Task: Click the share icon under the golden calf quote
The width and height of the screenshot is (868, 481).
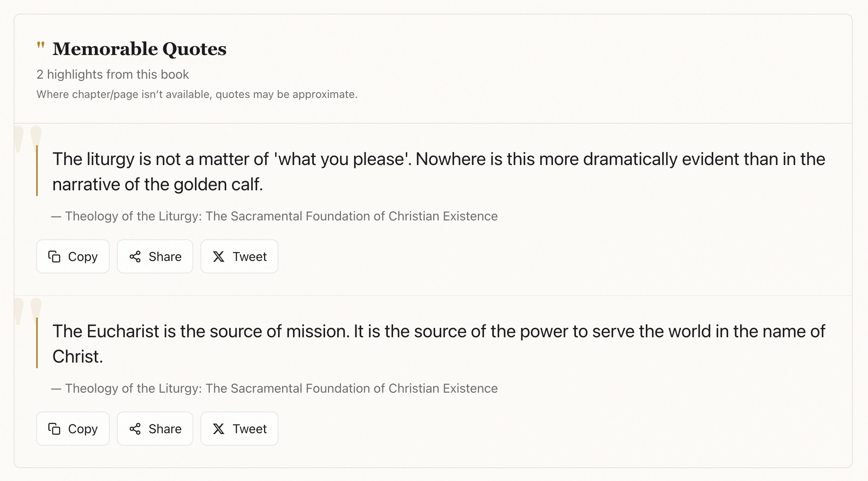Action: 135,257
